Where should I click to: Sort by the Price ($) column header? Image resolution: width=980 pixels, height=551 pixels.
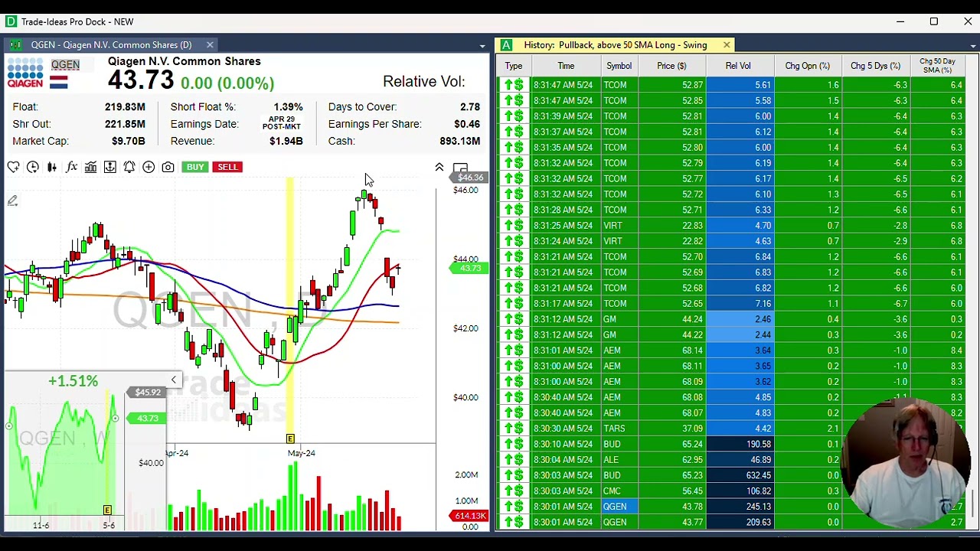coord(671,66)
